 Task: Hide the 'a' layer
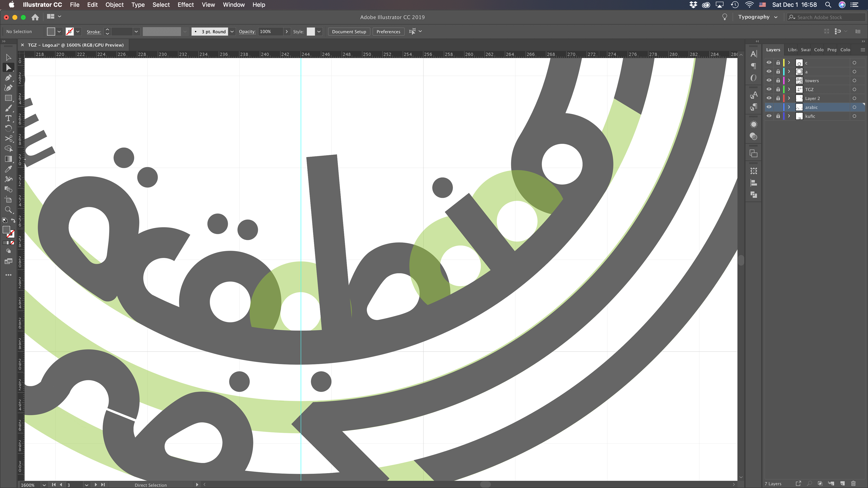pos(769,71)
